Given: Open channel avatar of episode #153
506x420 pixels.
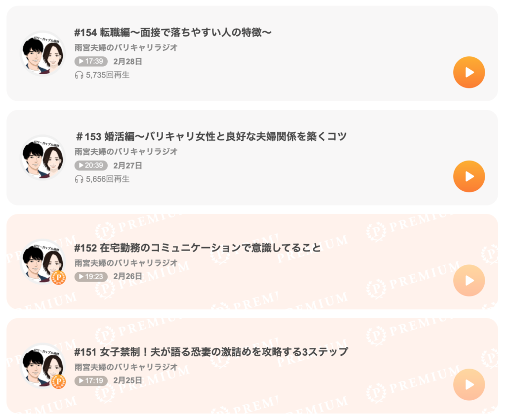Looking at the screenshot, I should pos(43,158).
